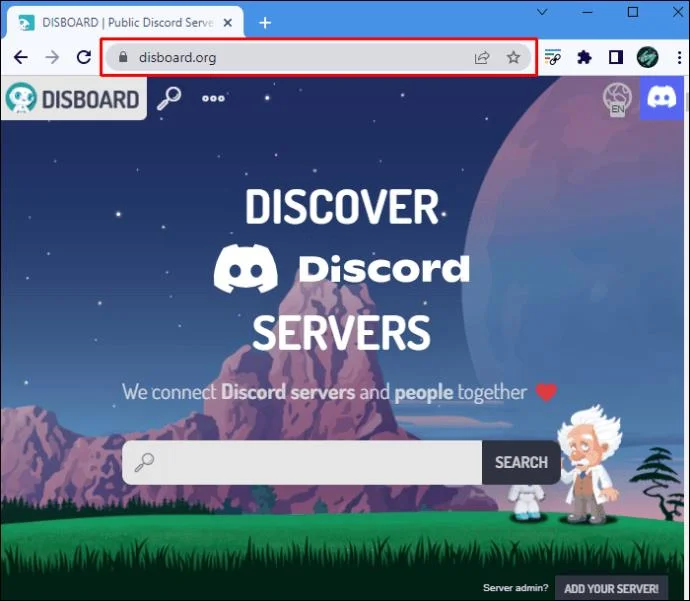The height and width of the screenshot is (601, 690).
Task: Reload the disboard.org page
Action: coord(84,57)
